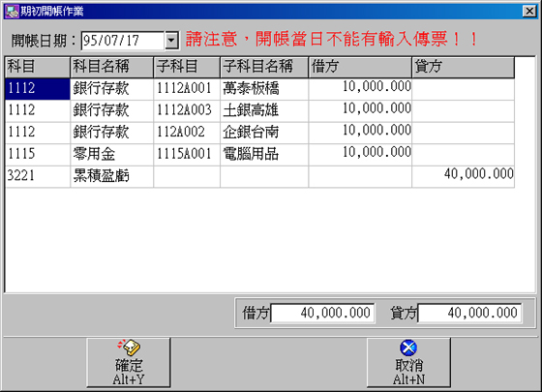Screen dimensions: 542x392
Task: Select the 企銀台南 cell
Action: pos(264,133)
